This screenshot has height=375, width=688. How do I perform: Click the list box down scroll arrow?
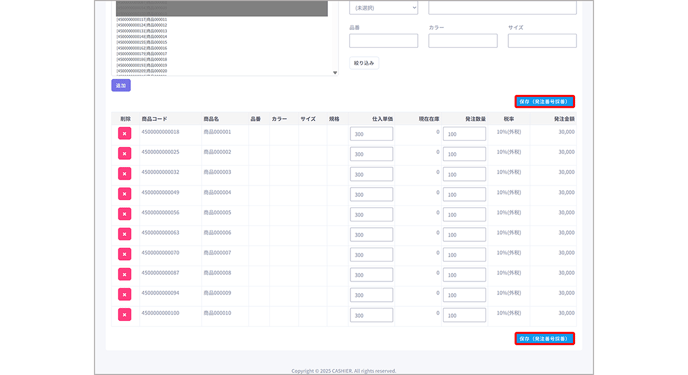coord(335,73)
